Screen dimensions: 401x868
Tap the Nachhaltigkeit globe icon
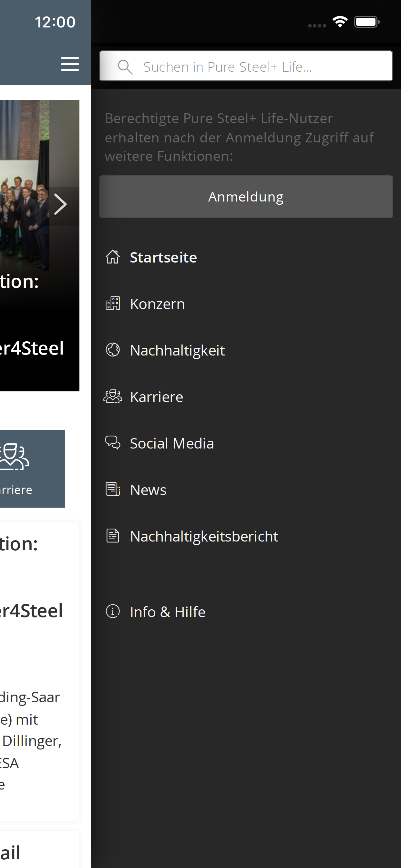click(113, 350)
